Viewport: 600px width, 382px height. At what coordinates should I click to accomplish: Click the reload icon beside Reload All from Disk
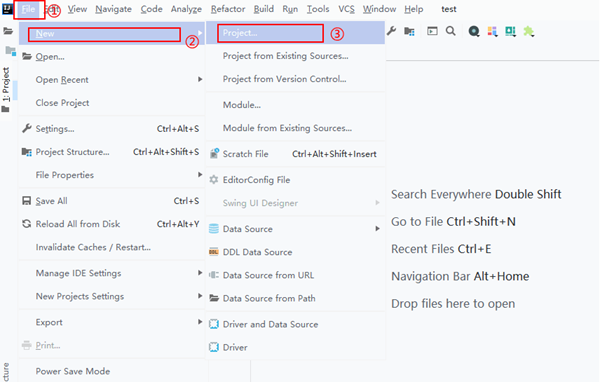tap(26, 224)
